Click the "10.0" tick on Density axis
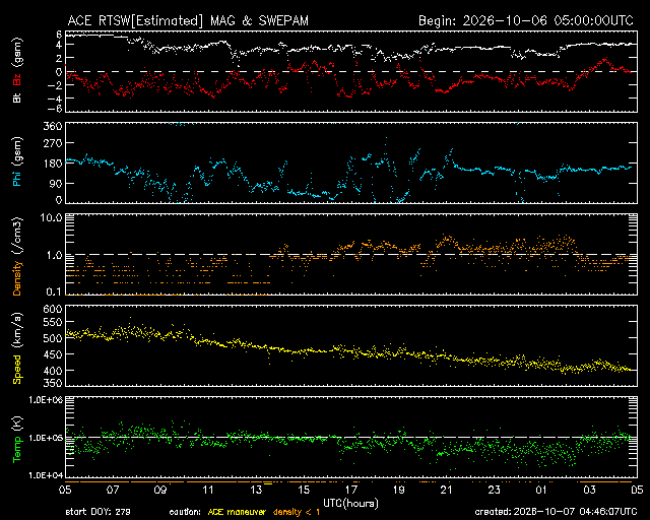Viewport: 650px width, 520px height. click(x=51, y=218)
